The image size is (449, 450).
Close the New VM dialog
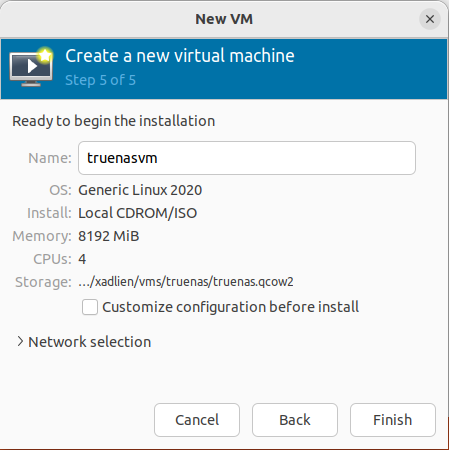click(x=430, y=19)
